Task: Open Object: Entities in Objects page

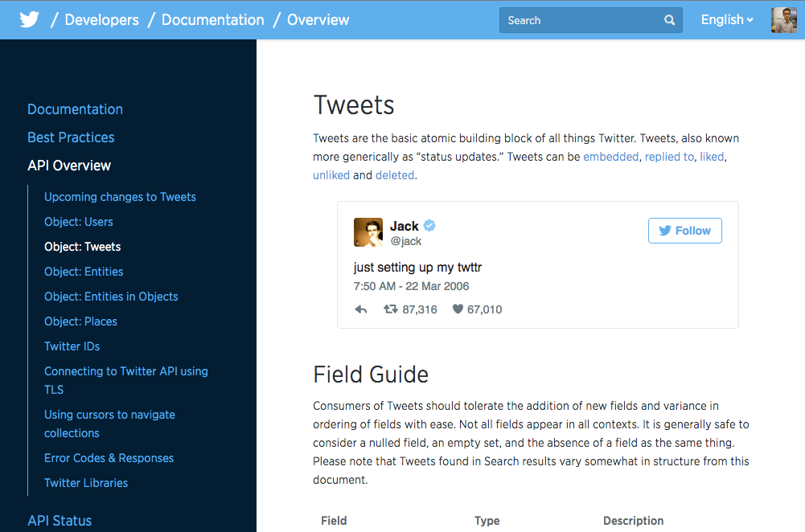Action: 111,297
